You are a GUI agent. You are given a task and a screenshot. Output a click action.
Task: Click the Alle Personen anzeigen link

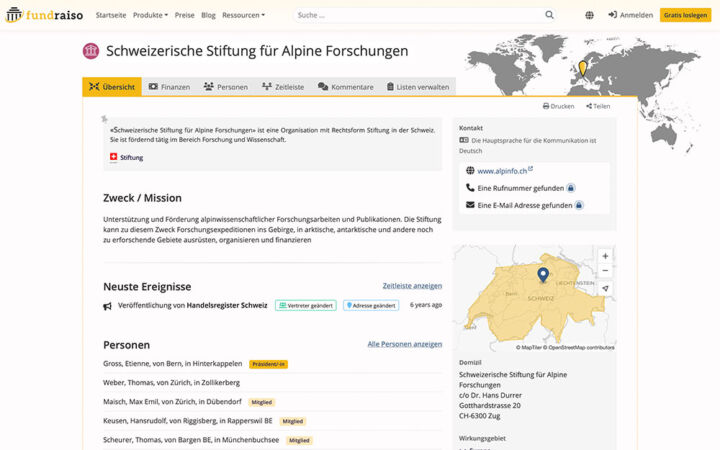click(405, 344)
